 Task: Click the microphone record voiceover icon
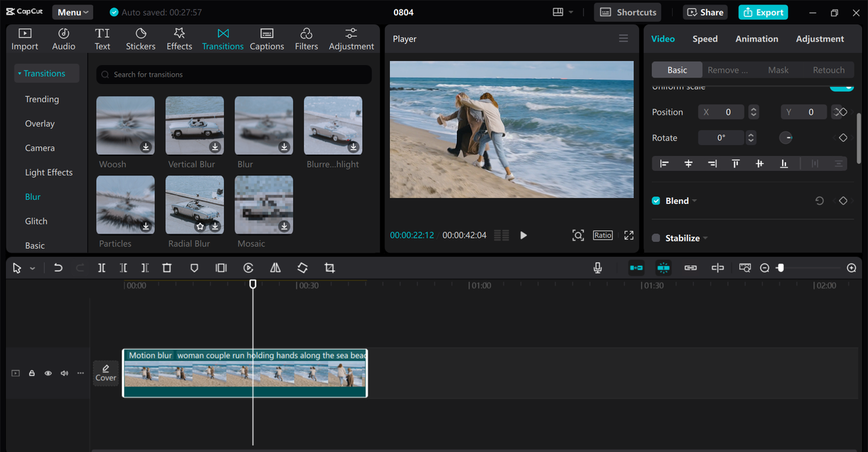[597, 268]
